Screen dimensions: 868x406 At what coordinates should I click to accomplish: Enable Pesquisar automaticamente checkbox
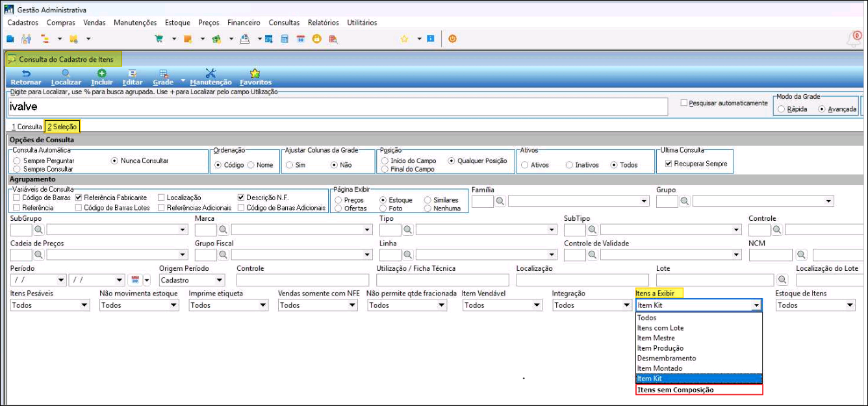coord(683,103)
